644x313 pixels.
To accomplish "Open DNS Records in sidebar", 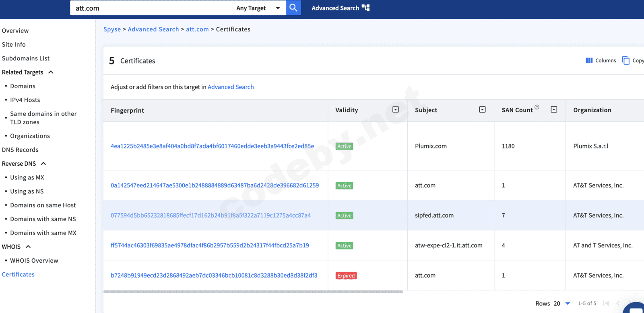I will click(20, 150).
